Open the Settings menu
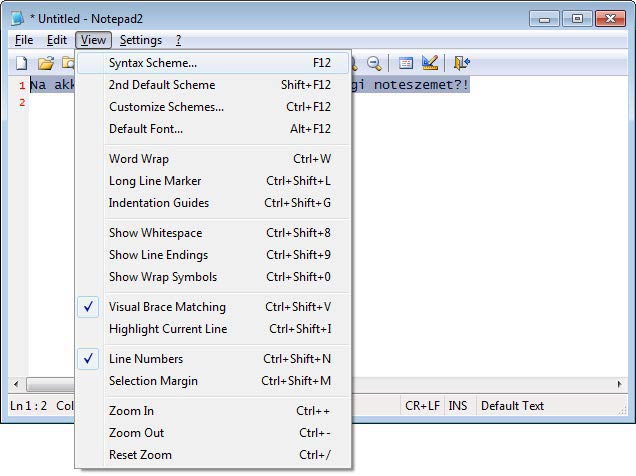636x476 pixels. pyautogui.click(x=141, y=40)
